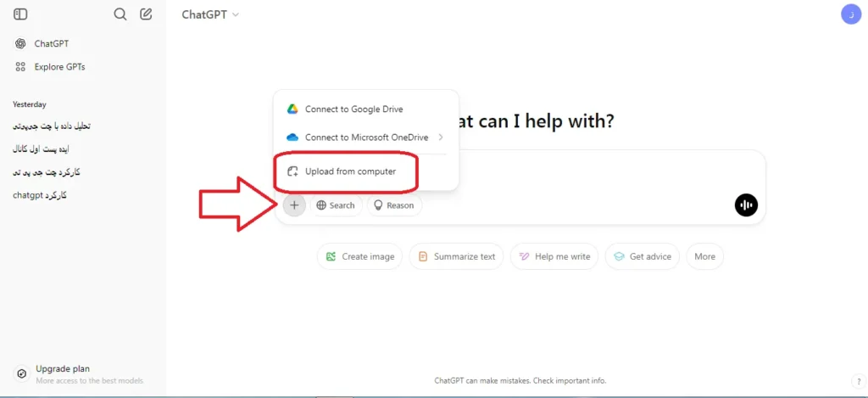Click the Create image suggestion
This screenshot has height=398, width=868.
pyautogui.click(x=359, y=256)
